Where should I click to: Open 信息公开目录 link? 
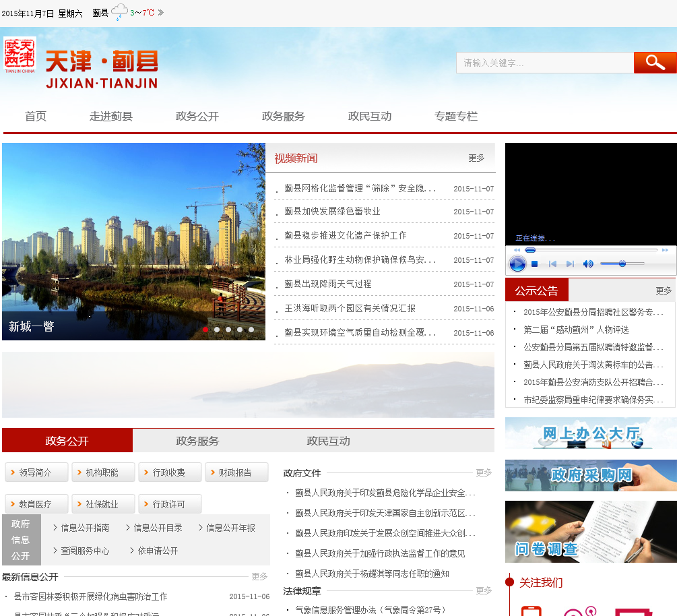tap(158, 528)
